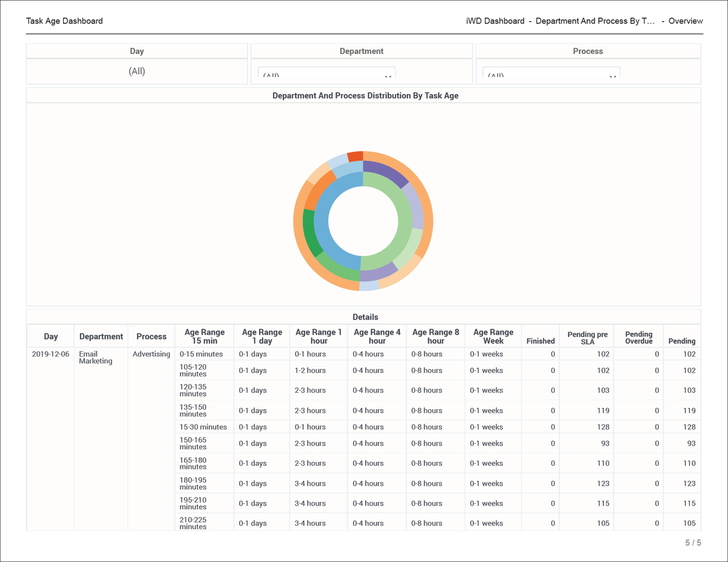Click the Age Range Week column header

(493, 336)
